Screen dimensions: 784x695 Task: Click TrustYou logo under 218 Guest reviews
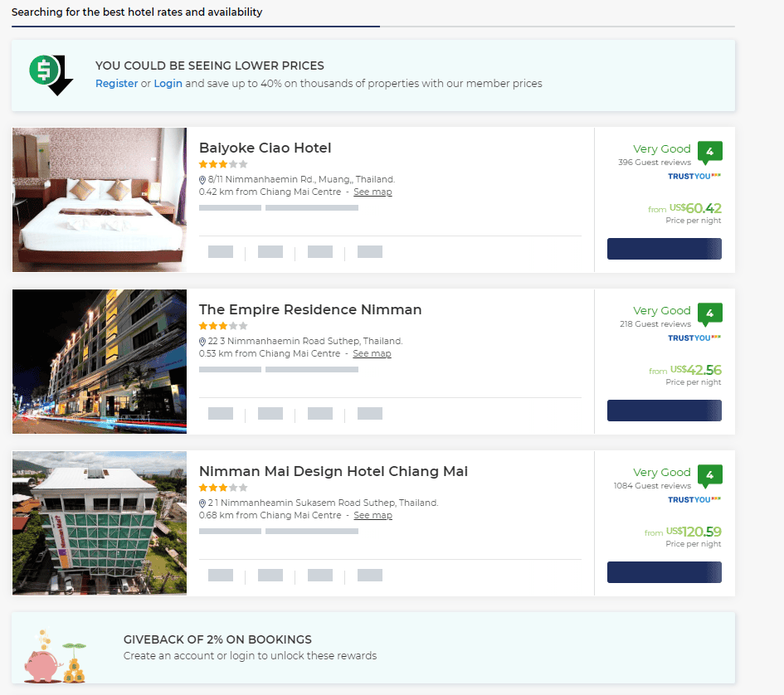(x=694, y=338)
